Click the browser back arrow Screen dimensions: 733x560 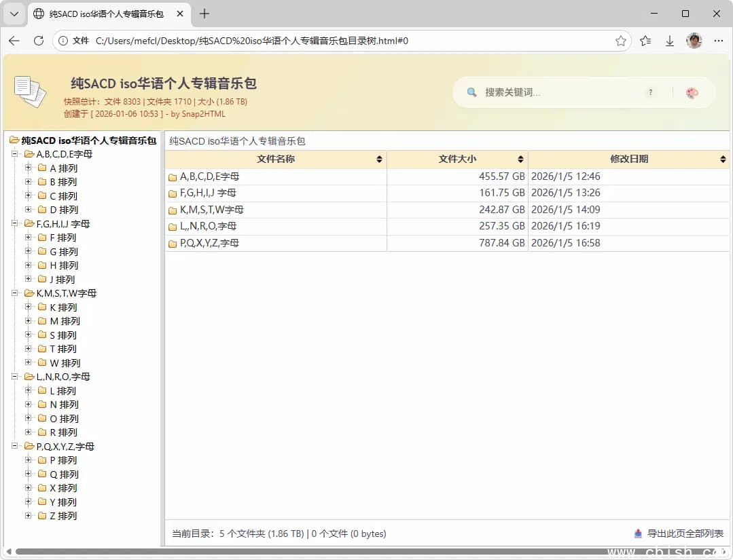tap(14, 41)
